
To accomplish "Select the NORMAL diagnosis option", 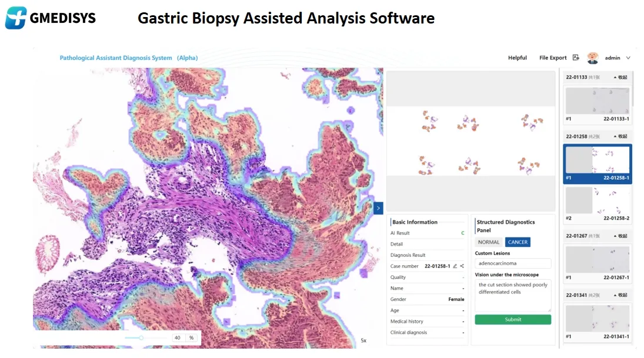I will pos(489,242).
